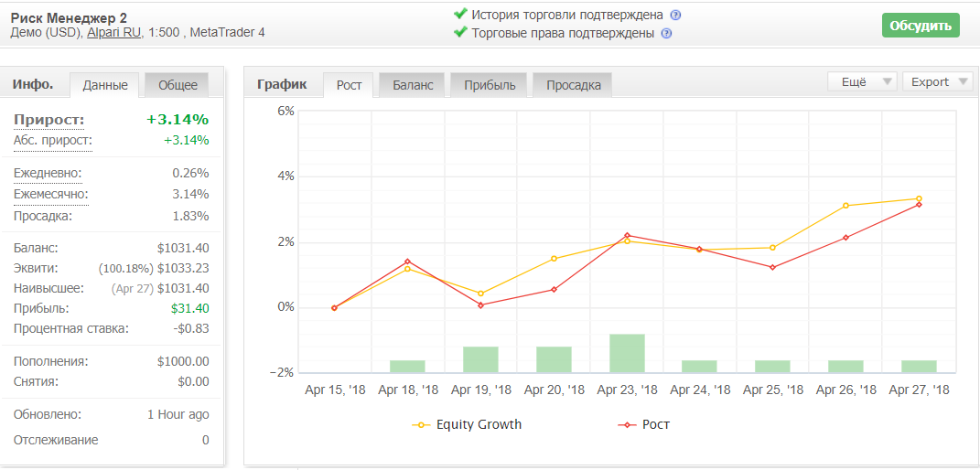
Task: Open the Ещё dropdown menu
Action: [862, 81]
